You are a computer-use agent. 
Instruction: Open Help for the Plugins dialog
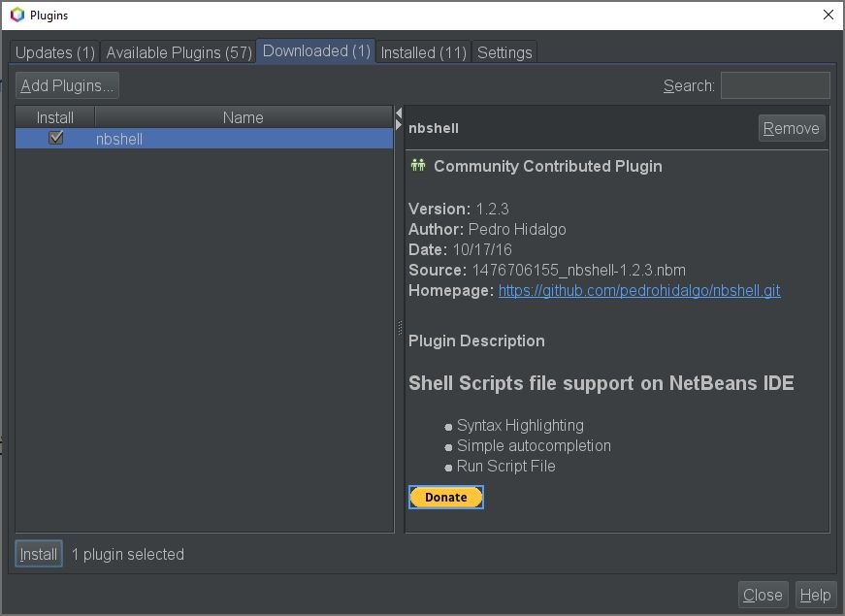point(815,595)
